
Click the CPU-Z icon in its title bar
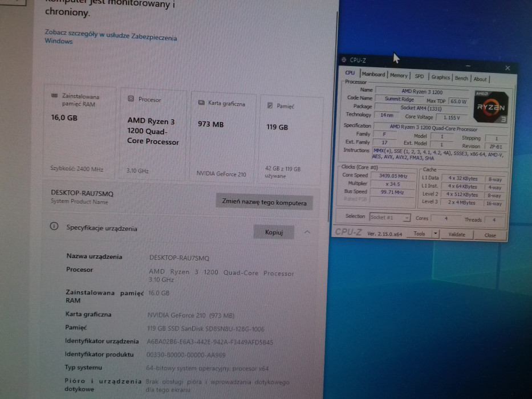[344, 60]
